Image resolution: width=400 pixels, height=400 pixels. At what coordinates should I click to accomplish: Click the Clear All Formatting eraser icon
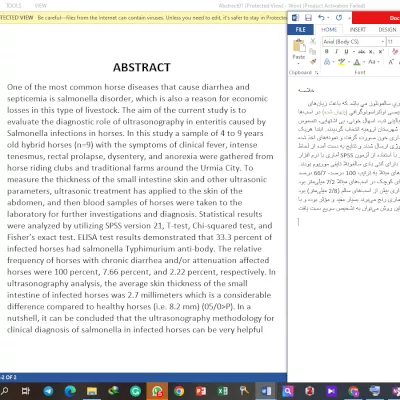click(395, 52)
